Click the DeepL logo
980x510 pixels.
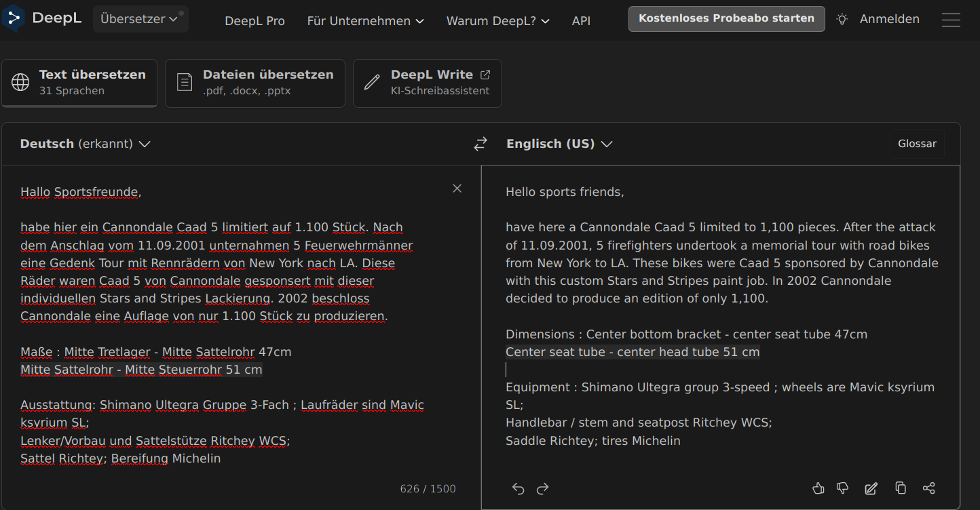[x=42, y=18]
